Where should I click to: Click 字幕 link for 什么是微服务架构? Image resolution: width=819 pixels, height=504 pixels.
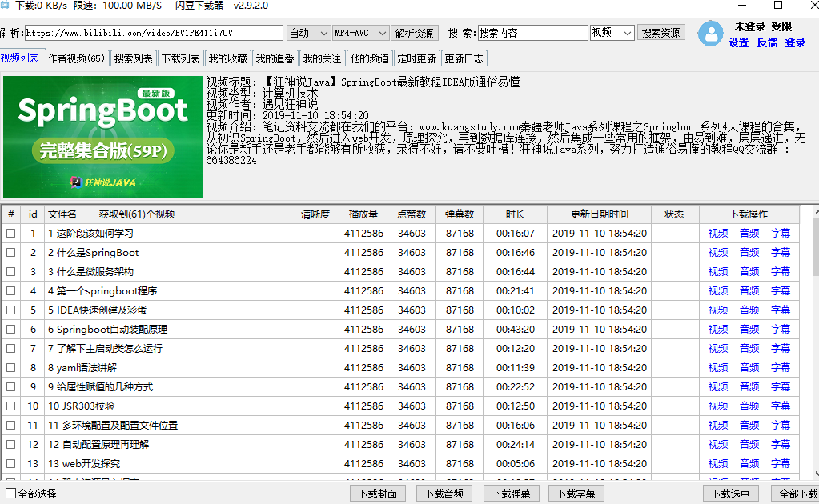coord(781,272)
